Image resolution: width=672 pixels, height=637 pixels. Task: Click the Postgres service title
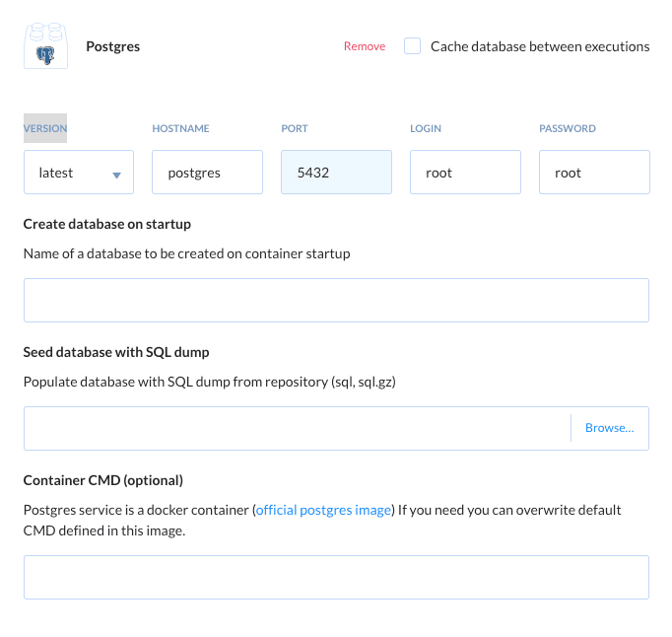(113, 46)
